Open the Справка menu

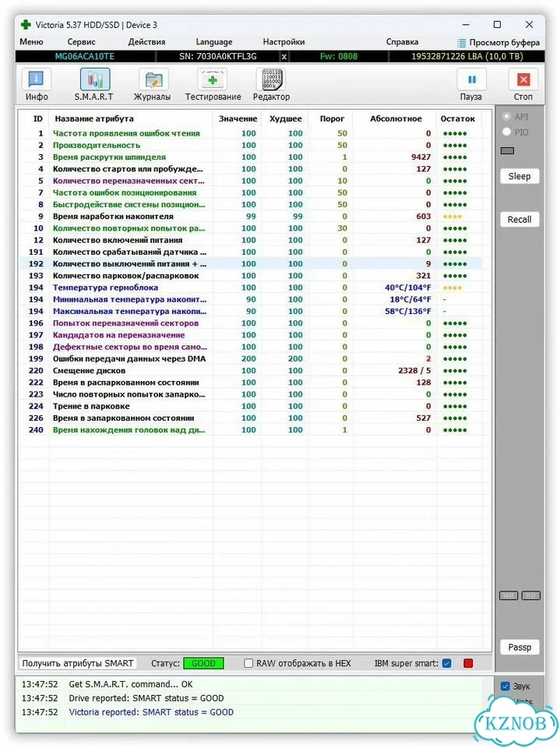click(x=402, y=42)
